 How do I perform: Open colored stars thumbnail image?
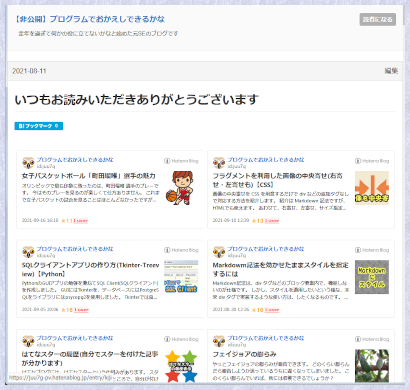(181, 366)
